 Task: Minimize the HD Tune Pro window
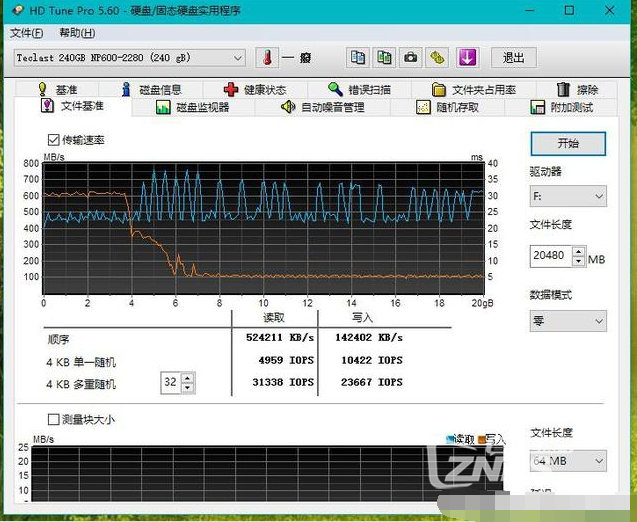(x=529, y=10)
